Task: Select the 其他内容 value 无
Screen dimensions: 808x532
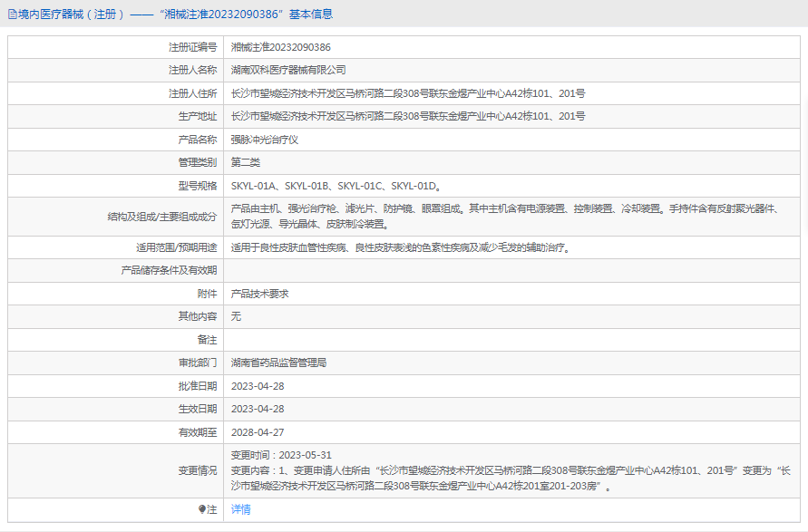Action: tap(236, 316)
